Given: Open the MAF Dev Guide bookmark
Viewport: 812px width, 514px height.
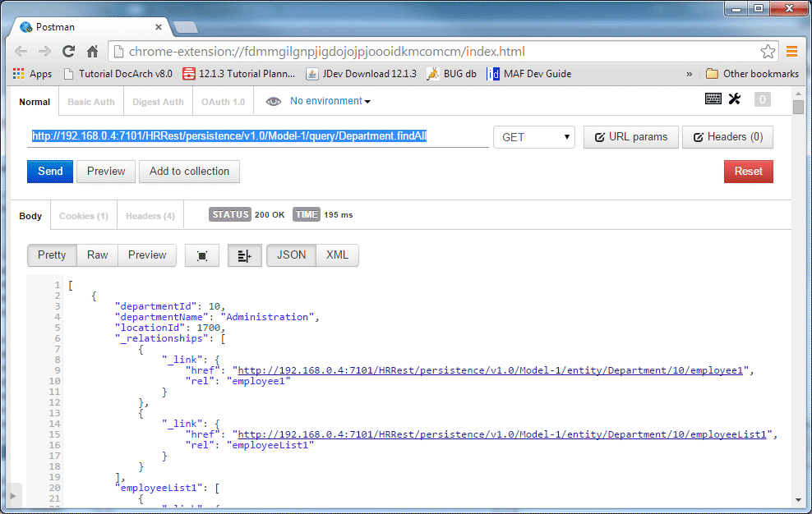Looking at the screenshot, I should [528, 74].
